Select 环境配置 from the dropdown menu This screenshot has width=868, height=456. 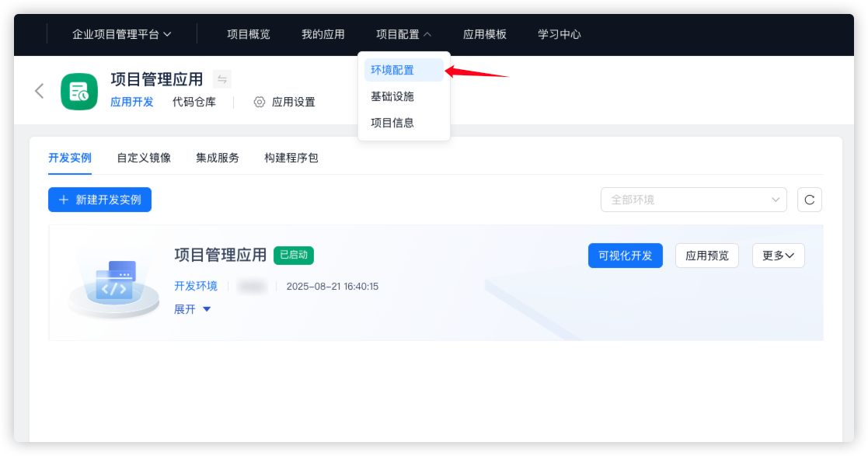point(392,70)
